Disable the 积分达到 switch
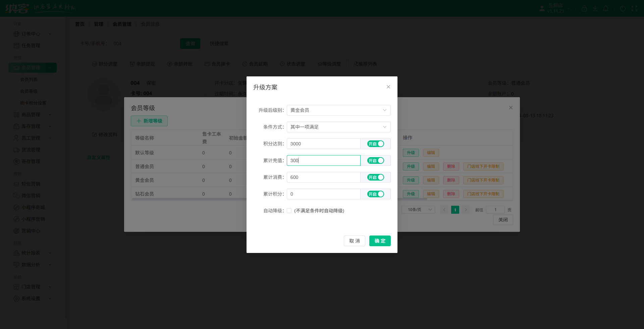This screenshot has height=329, width=644. coord(375,144)
